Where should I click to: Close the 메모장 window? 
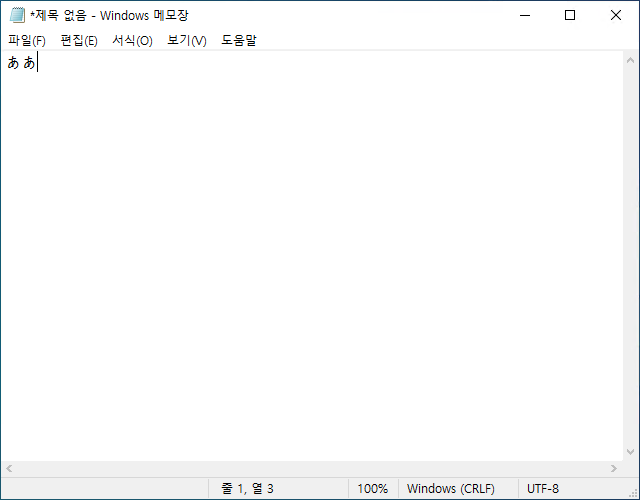point(616,16)
